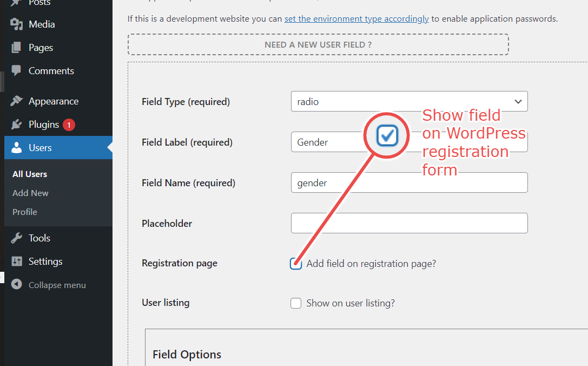Open Tools using the wrench icon
This screenshot has height=366, width=588.
16,238
